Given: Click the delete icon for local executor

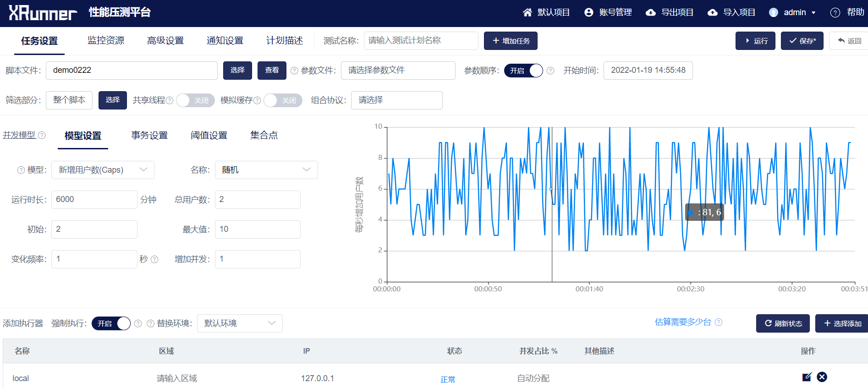Looking at the screenshot, I should tap(822, 377).
